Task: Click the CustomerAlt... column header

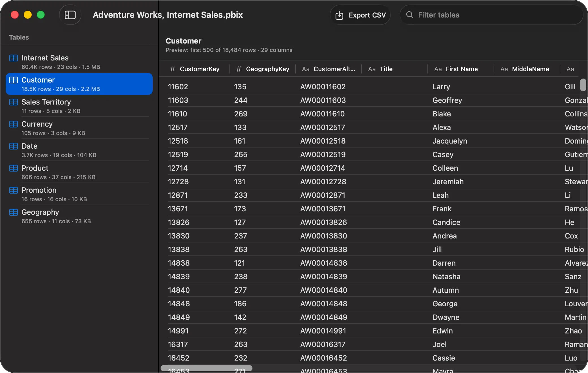Action: [x=329, y=69]
